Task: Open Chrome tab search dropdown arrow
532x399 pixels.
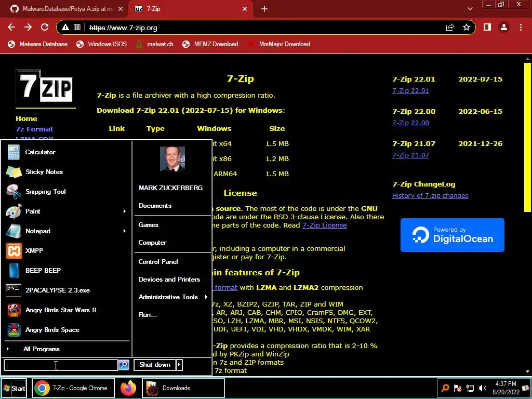Action: (x=470, y=9)
